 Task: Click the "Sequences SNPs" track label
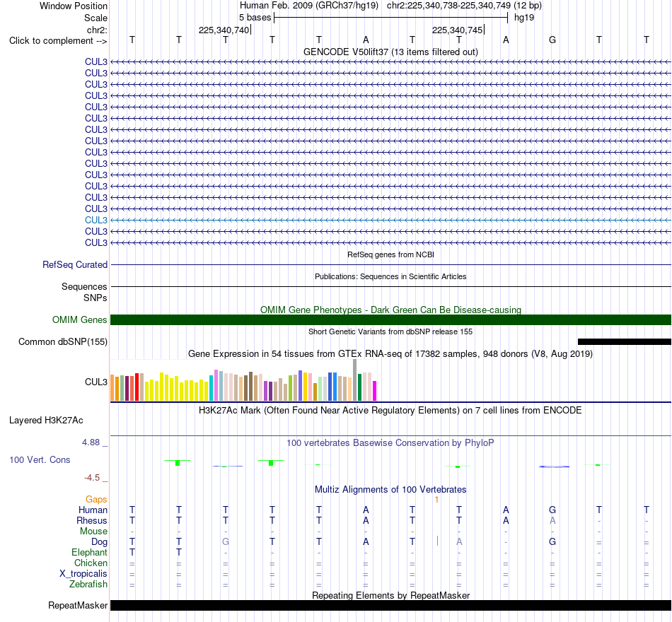[84, 292]
